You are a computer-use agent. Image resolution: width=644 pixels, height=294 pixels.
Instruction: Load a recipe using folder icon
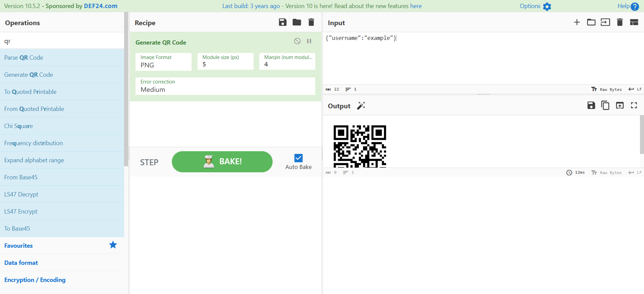click(297, 22)
